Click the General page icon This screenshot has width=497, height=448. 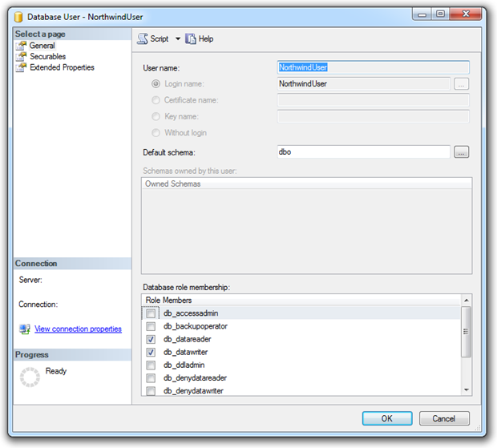pyautogui.click(x=21, y=46)
